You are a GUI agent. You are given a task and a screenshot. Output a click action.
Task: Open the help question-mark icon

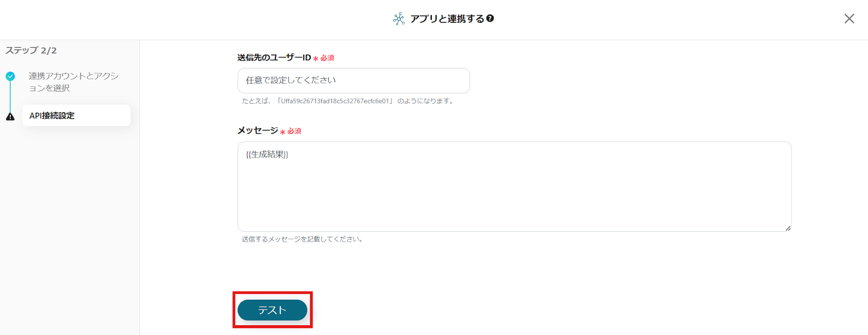[x=490, y=18]
